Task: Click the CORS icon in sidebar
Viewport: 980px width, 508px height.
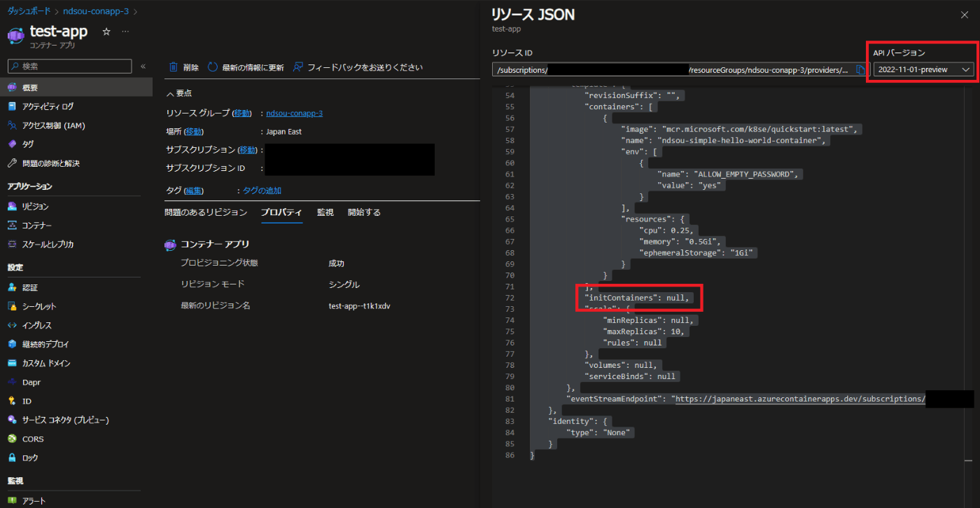Action: pos(12,439)
